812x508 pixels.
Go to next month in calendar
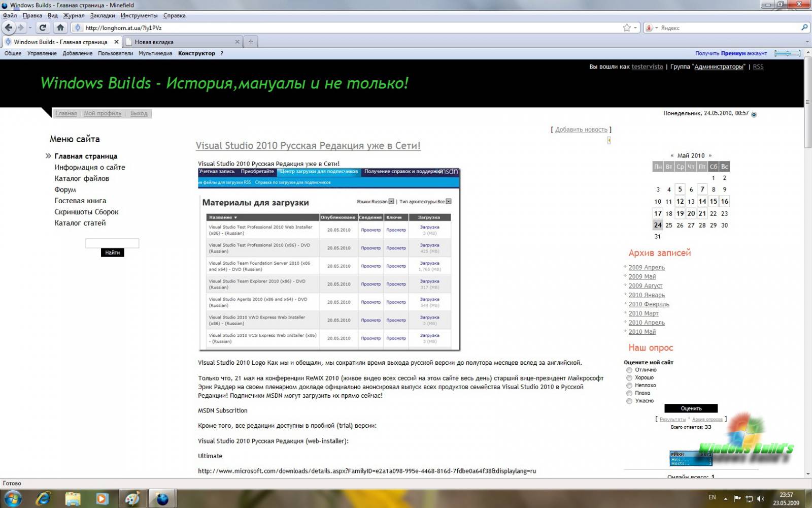point(710,156)
